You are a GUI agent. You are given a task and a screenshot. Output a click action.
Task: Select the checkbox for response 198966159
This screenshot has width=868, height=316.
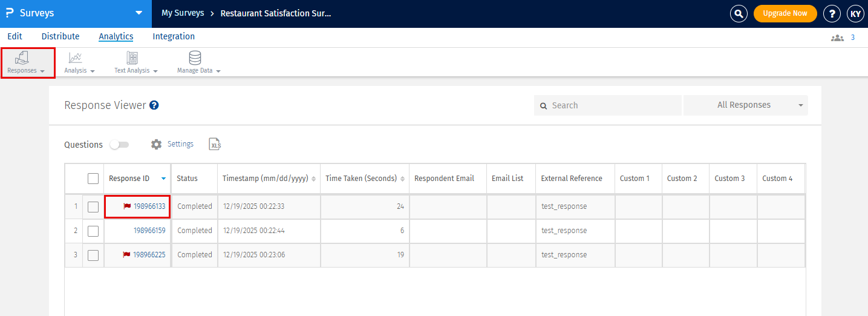(x=93, y=231)
